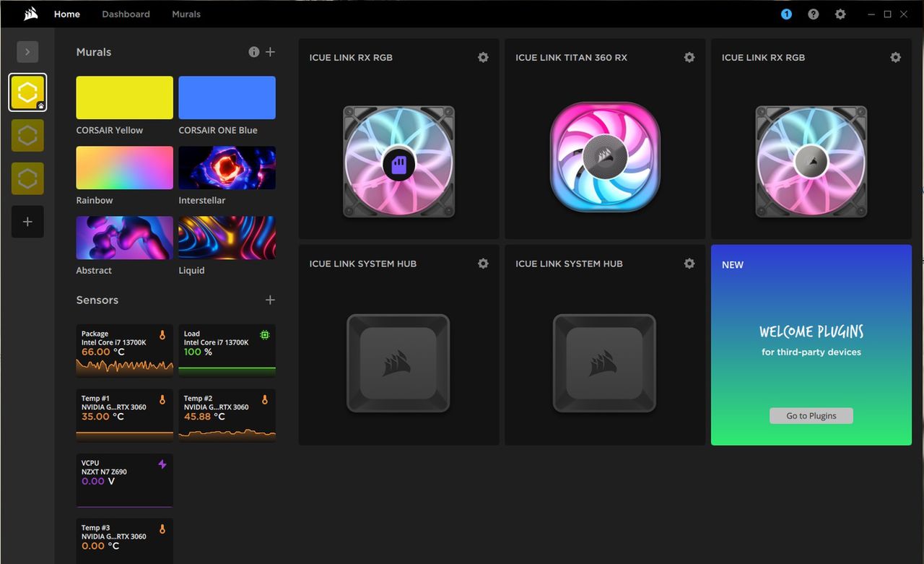Viewport: 924px width, 564px height.
Task: Click the 45.88 °C temperature value
Action: [204, 417]
